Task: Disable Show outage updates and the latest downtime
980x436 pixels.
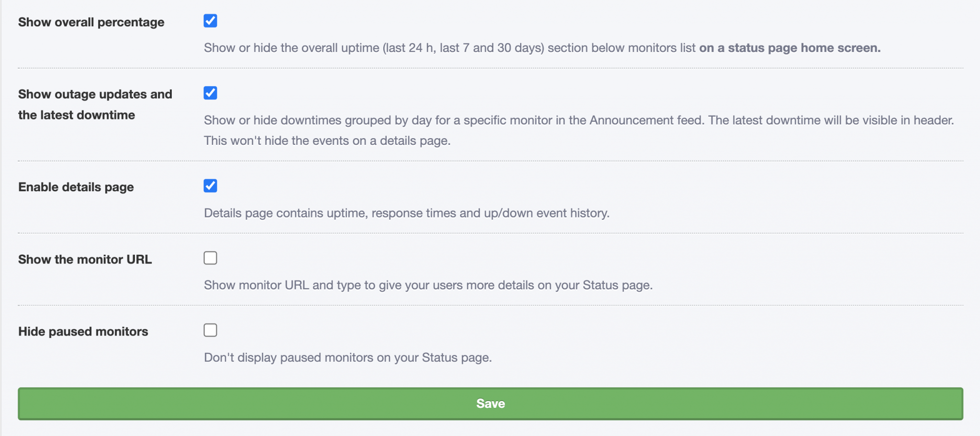Action: [210, 93]
